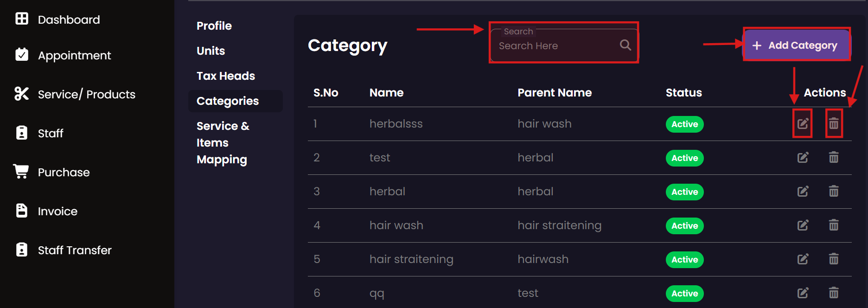The image size is (868, 308).
Task: Delete the herbalsss category via trash icon
Action: 834,124
